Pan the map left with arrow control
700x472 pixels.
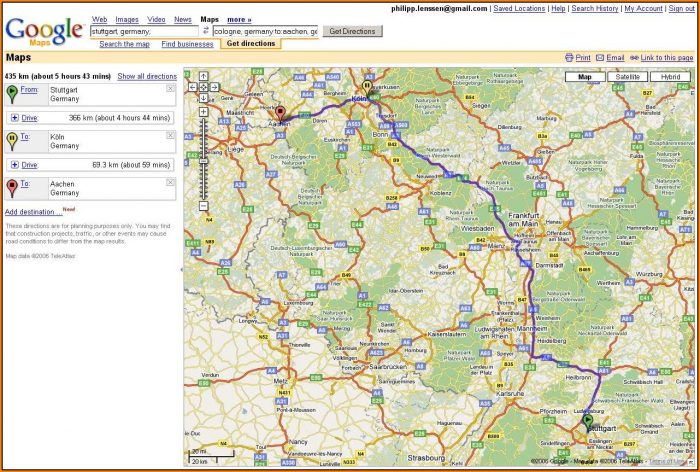click(x=194, y=87)
